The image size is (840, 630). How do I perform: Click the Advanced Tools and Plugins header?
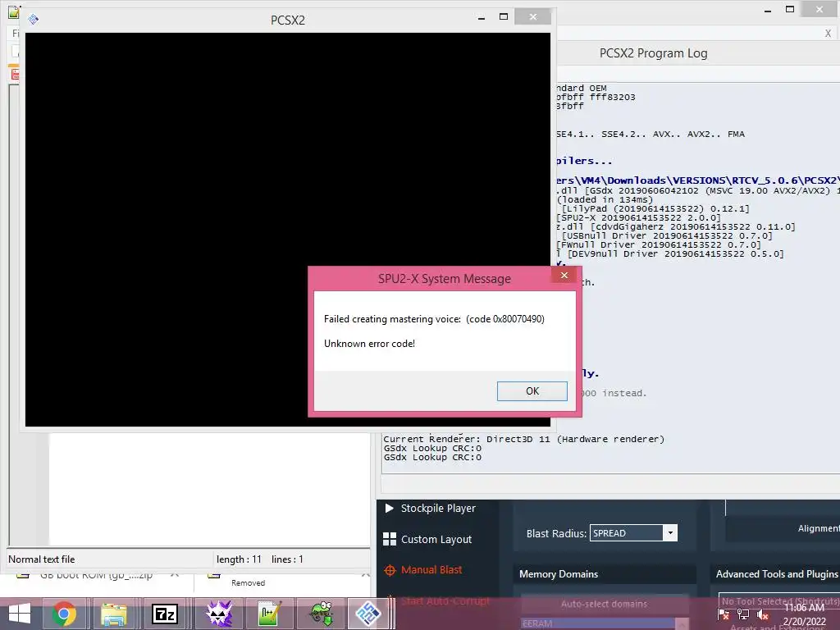[777, 573]
